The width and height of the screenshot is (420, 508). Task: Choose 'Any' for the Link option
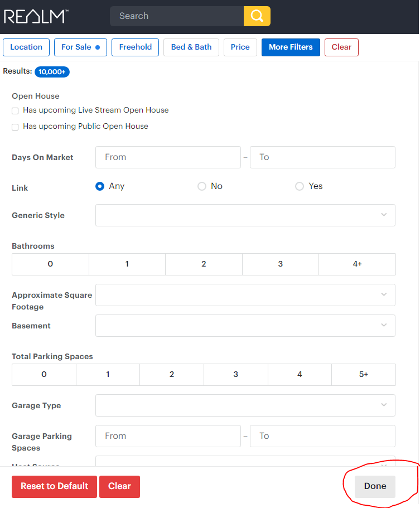click(100, 186)
